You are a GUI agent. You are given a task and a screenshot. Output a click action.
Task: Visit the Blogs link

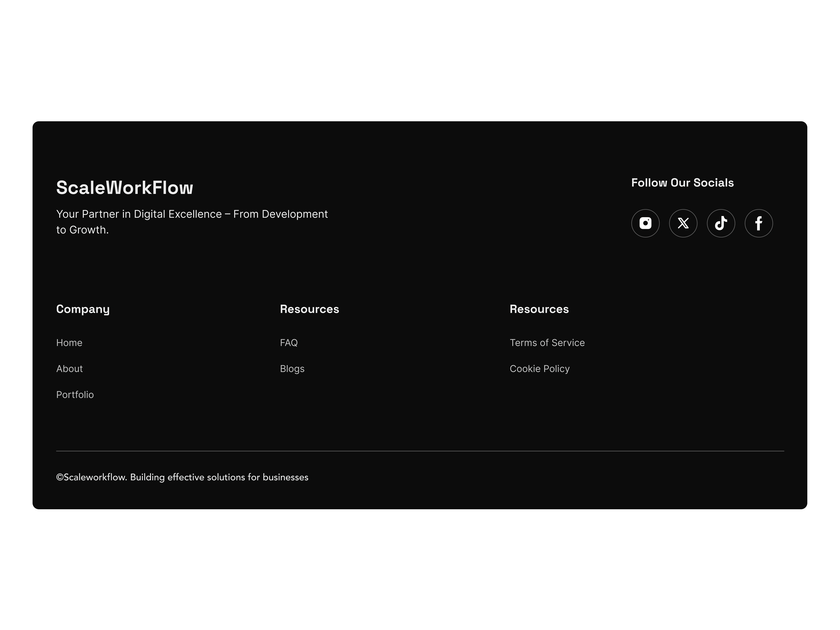tap(292, 369)
